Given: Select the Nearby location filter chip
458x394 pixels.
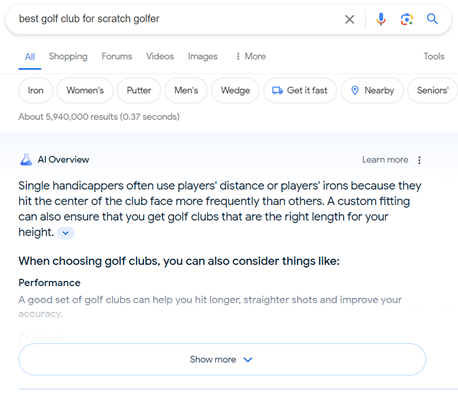Looking at the screenshot, I should click(x=372, y=90).
